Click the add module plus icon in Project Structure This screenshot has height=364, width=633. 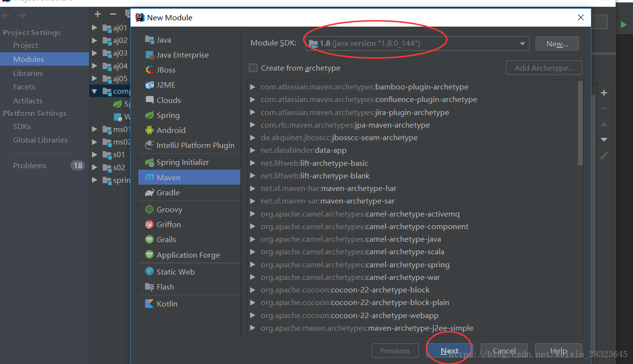[x=98, y=14]
